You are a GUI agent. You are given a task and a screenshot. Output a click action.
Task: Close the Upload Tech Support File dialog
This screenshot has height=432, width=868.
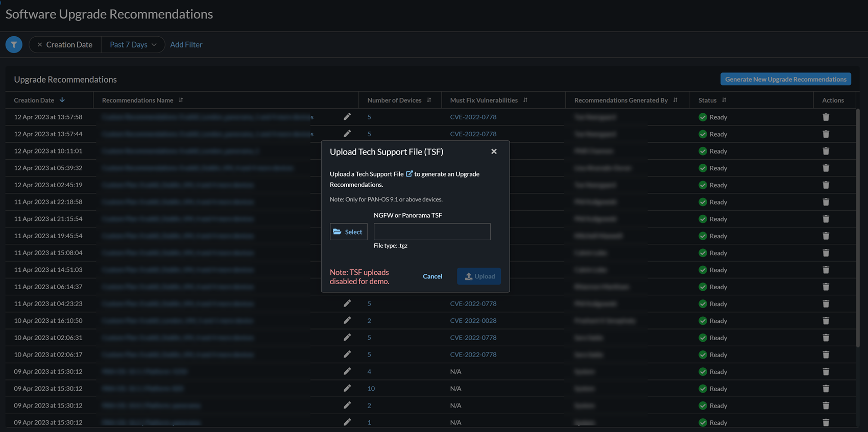point(494,151)
